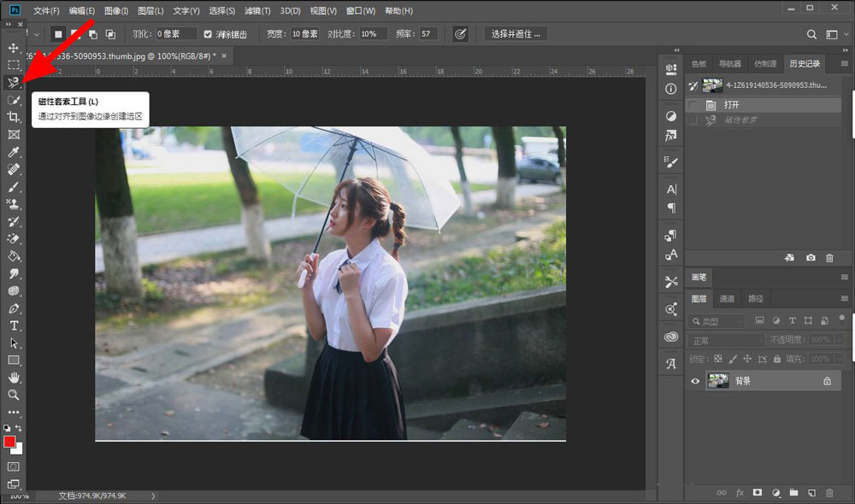Open the 滤镜(T) menu

click(x=256, y=11)
